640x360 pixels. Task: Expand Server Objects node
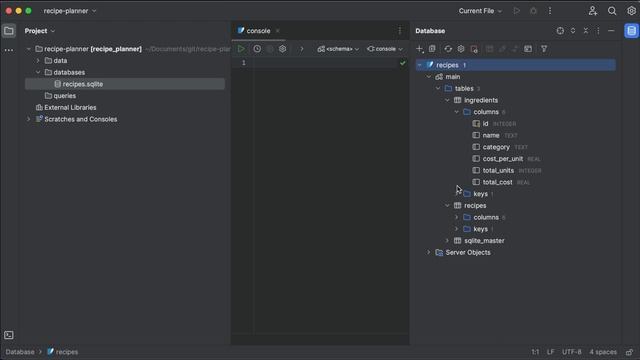(x=429, y=253)
